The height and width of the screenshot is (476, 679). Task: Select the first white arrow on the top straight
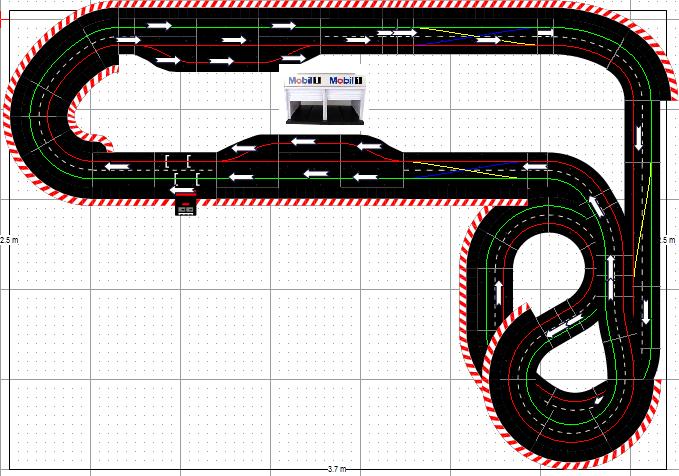pos(129,40)
